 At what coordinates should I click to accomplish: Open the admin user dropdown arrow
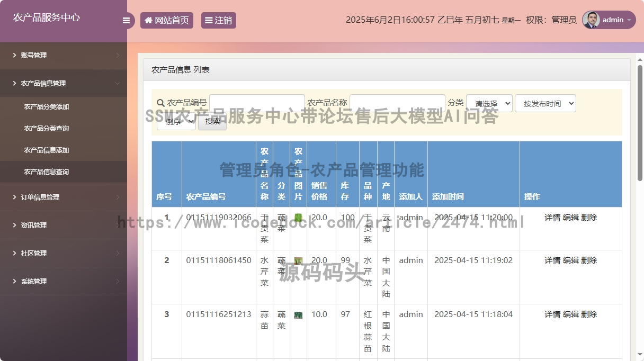tap(629, 20)
